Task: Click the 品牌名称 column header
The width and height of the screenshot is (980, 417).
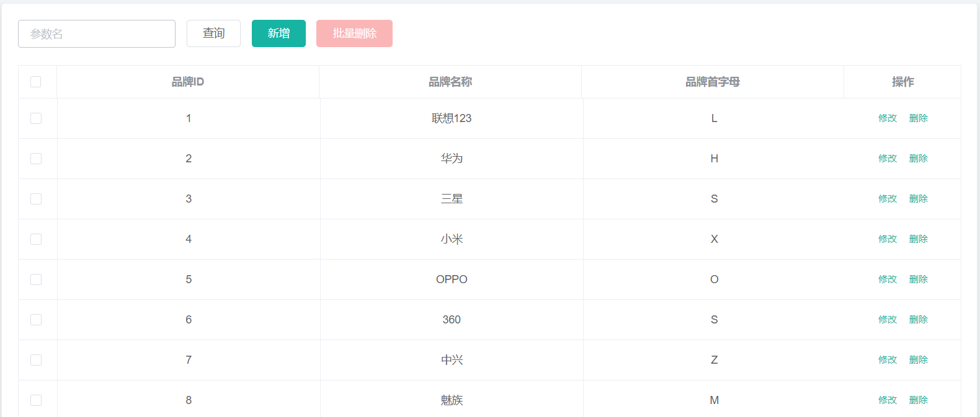Action: (x=450, y=82)
